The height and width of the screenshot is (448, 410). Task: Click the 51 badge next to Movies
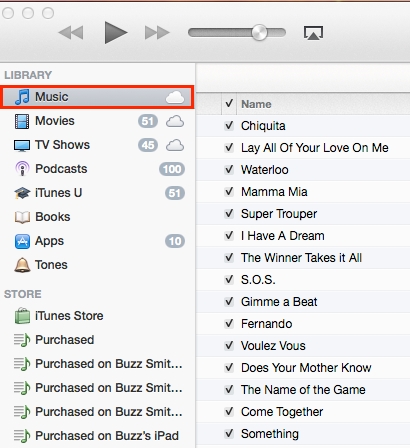148,121
